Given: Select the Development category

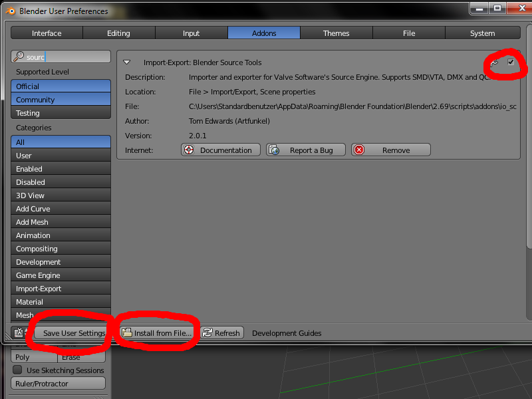Looking at the screenshot, I should pyautogui.click(x=61, y=262).
